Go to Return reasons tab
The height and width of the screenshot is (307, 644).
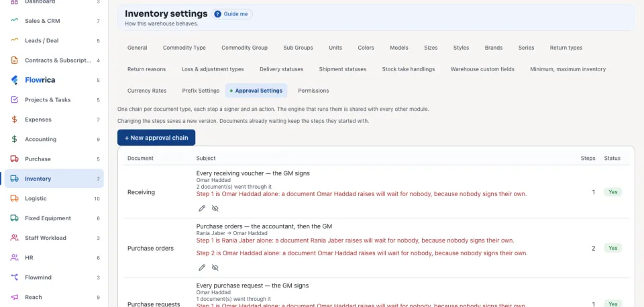pyautogui.click(x=147, y=69)
